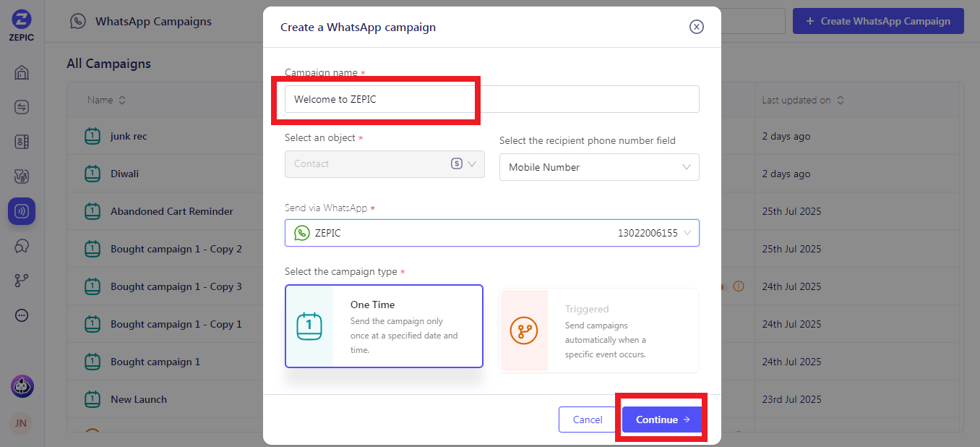Click the All Campaigns heading
This screenshot has width=980, height=447.
click(x=108, y=64)
